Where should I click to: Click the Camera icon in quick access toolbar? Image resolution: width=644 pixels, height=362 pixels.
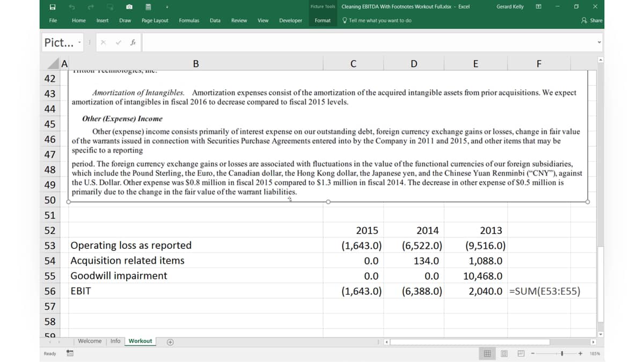129,6
